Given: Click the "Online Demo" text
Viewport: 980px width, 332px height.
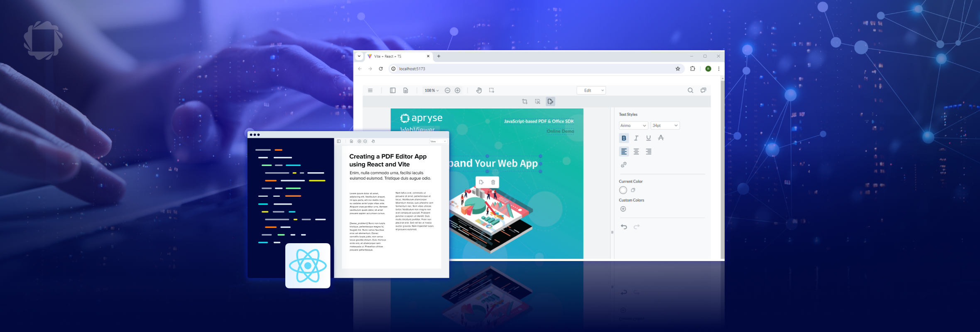Looking at the screenshot, I should pyautogui.click(x=560, y=131).
